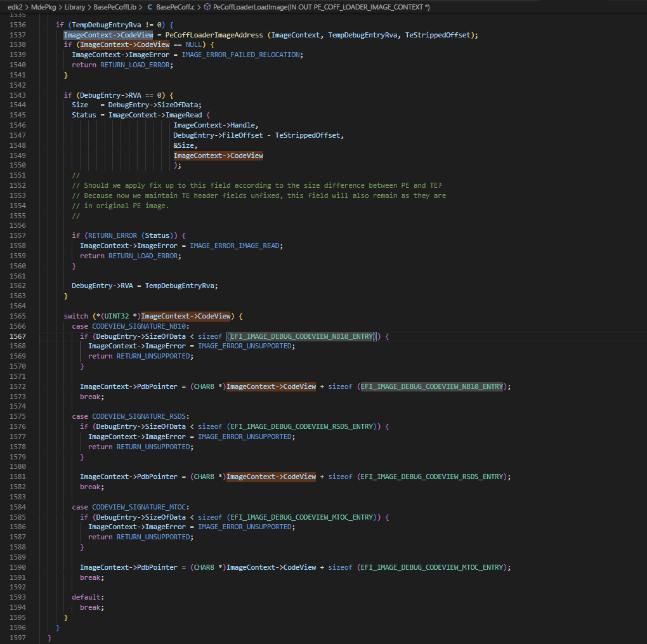The image size is (647, 644).
Task: Click highlighted EFI_IMAGE_DEBUG_CODEVIEW_NB10_ENTRY on line 1567
Action: click(x=301, y=336)
